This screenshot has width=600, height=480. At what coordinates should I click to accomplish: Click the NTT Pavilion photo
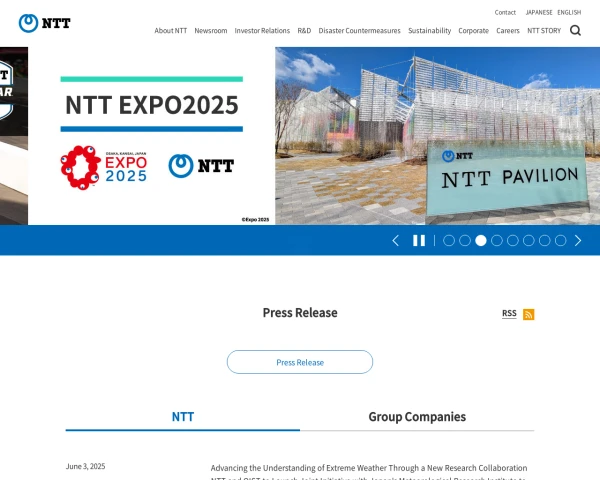437,136
